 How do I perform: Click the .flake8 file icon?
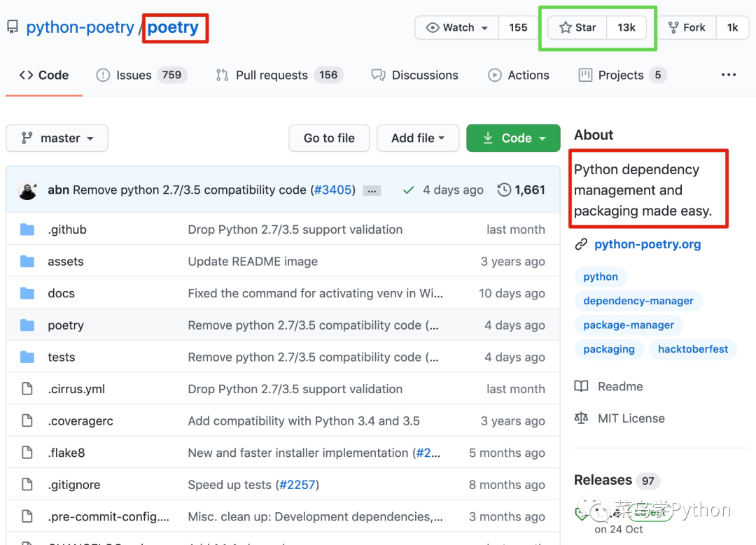click(x=27, y=453)
